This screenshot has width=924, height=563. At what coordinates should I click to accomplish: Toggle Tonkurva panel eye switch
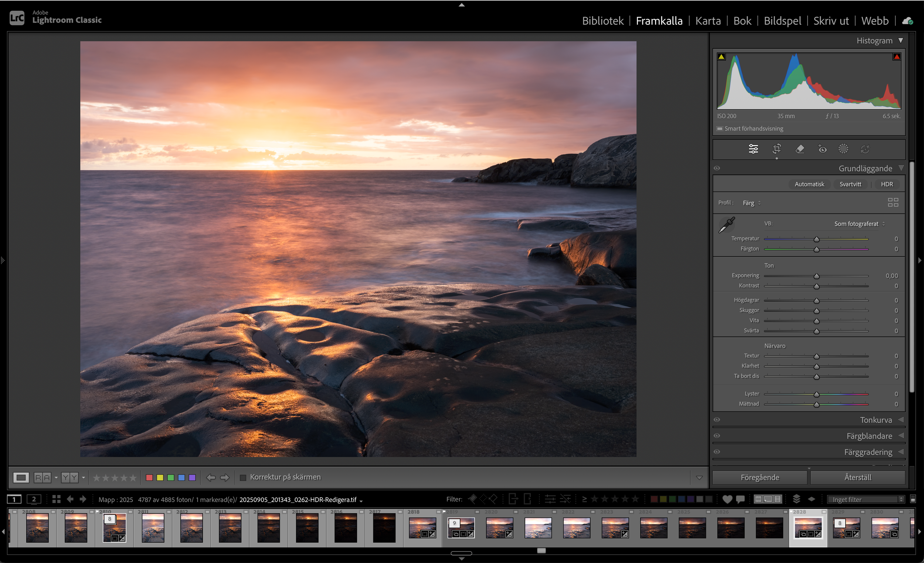(x=717, y=420)
